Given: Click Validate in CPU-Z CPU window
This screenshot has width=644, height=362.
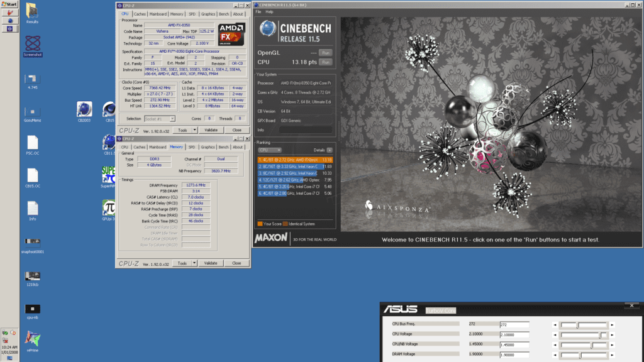Looking at the screenshot, I should click(x=211, y=130).
